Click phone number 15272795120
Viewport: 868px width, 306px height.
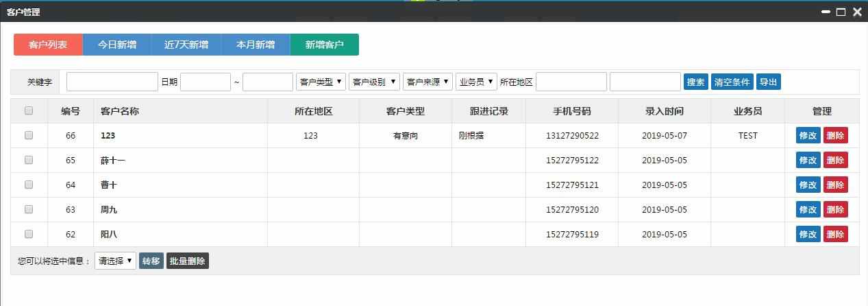(572, 210)
